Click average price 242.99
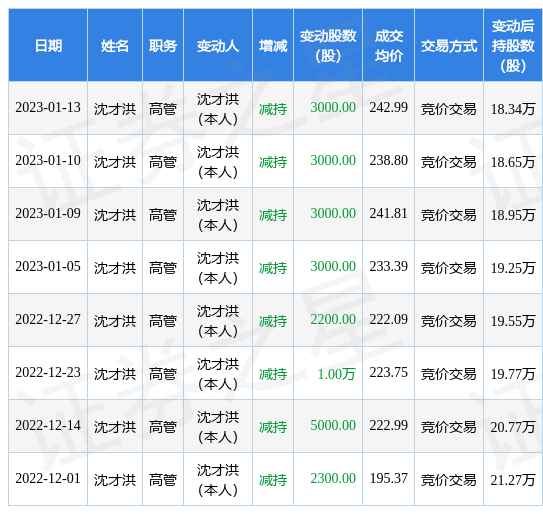Image resolution: width=543 pixels, height=514 pixels. pyautogui.click(x=388, y=107)
